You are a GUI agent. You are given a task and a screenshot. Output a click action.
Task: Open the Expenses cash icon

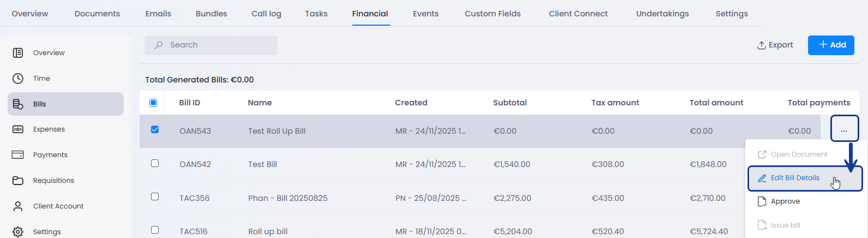[x=18, y=129]
